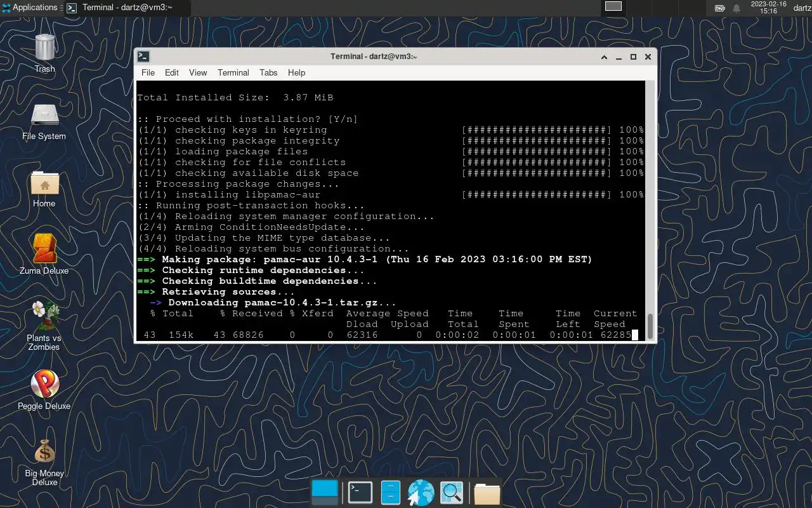812x508 pixels.
Task: Open the terminal Edit menu
Action: click(172, 72)
